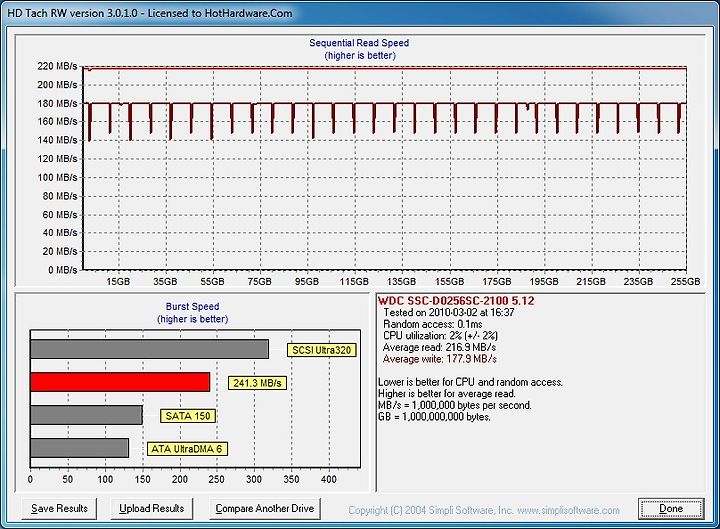Click the Random access: 0.1ms text
720x529 pixels.
pos(433,324)
